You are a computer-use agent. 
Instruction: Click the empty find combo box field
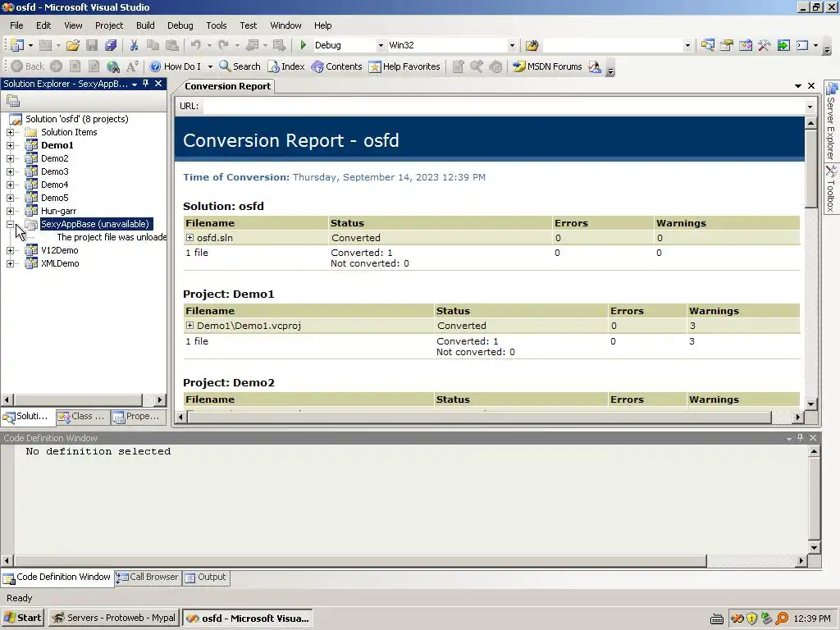click(x=612, y=46)
